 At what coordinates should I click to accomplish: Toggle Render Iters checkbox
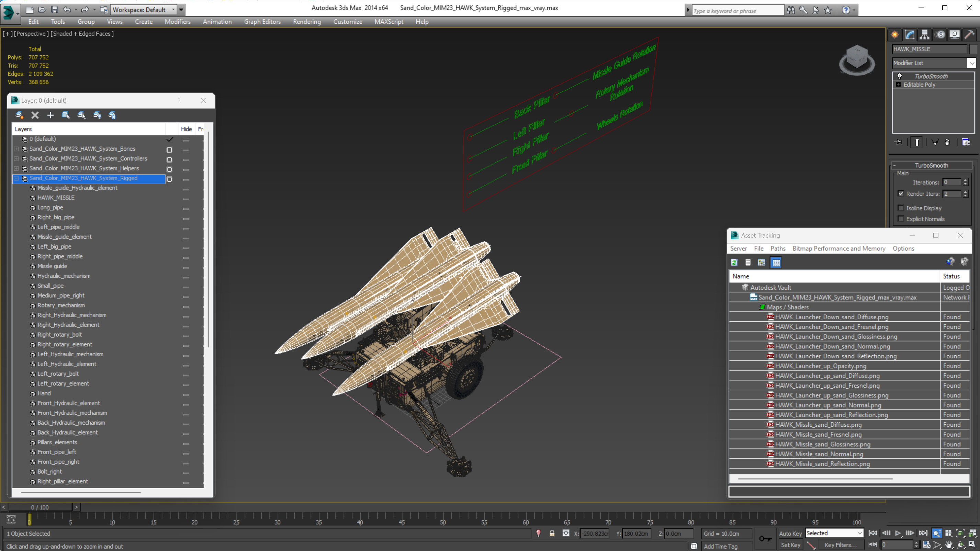coord(901,194)
